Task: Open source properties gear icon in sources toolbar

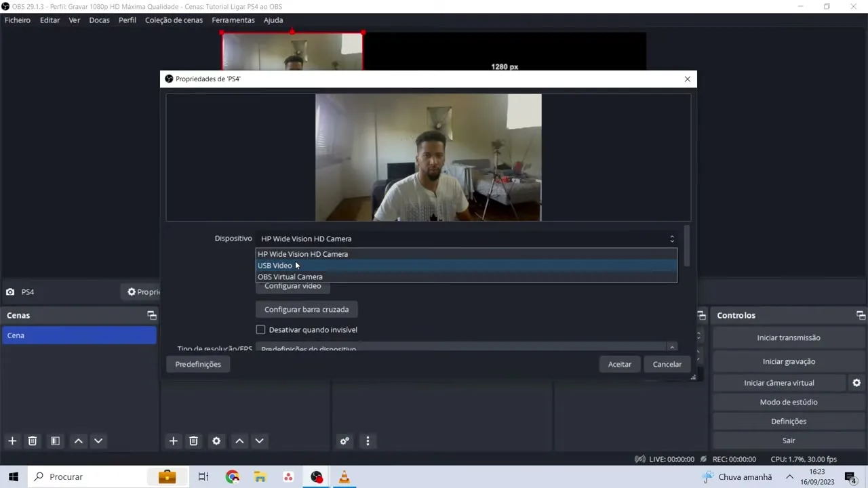Action: [x=216, y=441]
